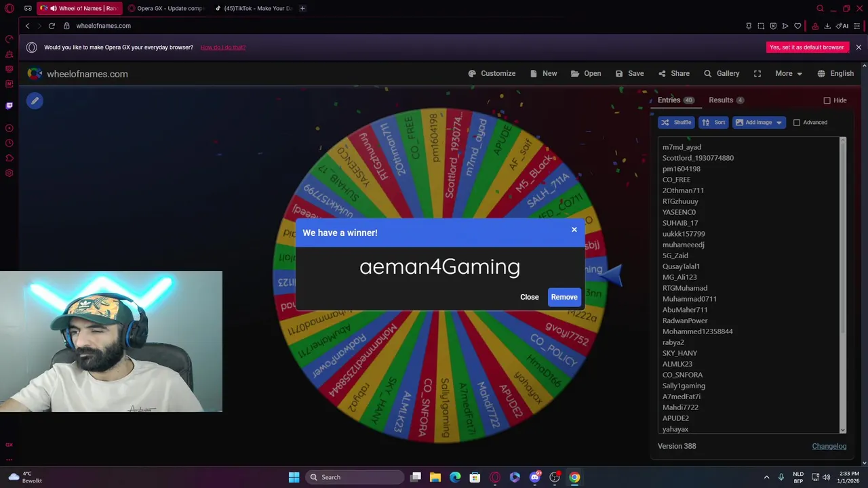Click the Close button in winner dialog
Viewport: 868px width, 488px height.
click(x=530, y=297)
